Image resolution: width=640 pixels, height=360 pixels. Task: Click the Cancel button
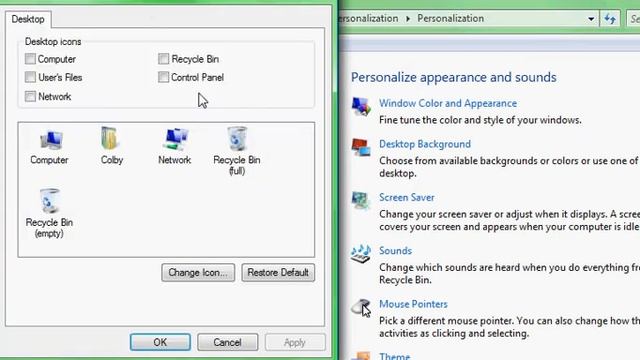click(227, 342)
